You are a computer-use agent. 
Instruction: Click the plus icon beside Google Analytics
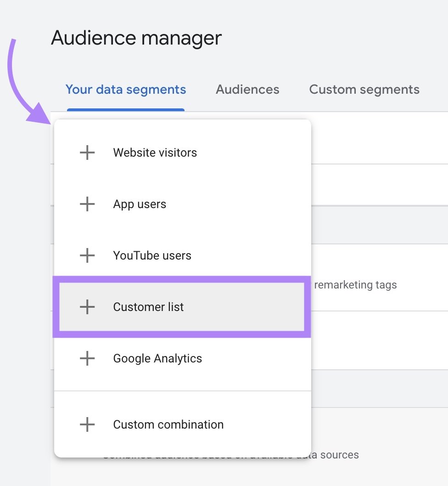pos(87,358)
